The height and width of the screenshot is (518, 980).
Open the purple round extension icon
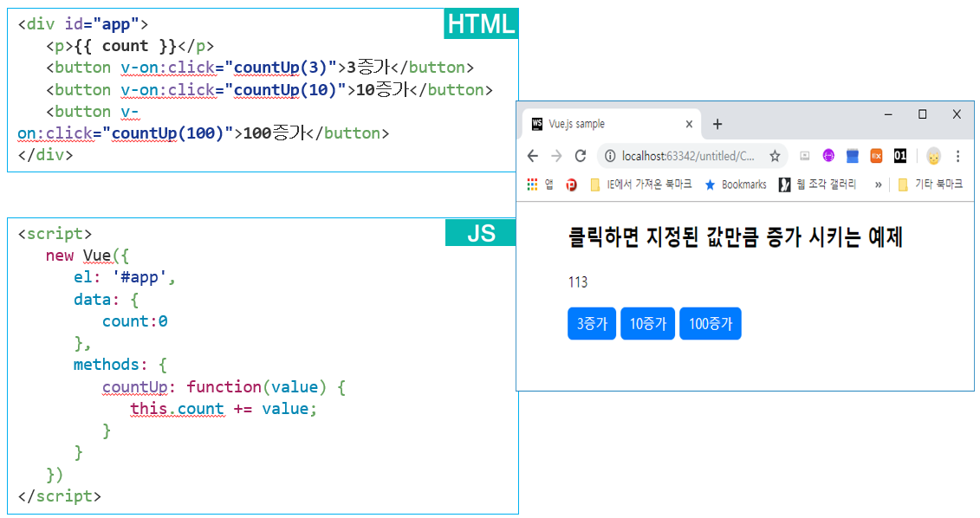coord(828,156)
